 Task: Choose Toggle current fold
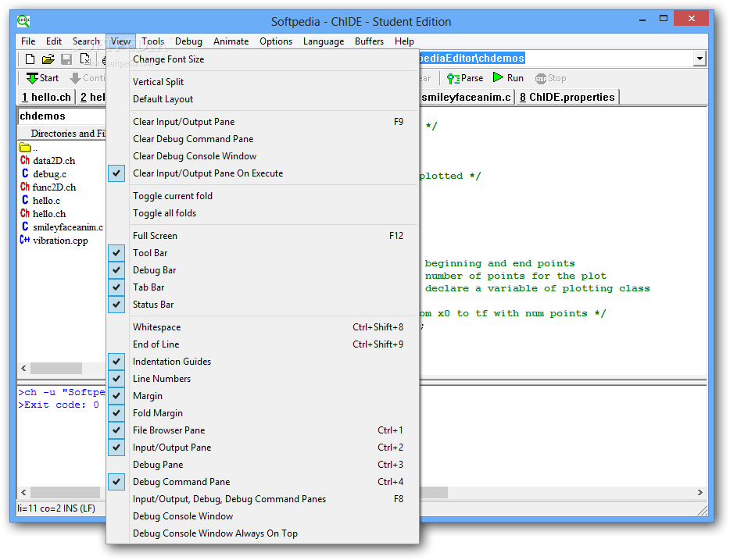(263, 196)
